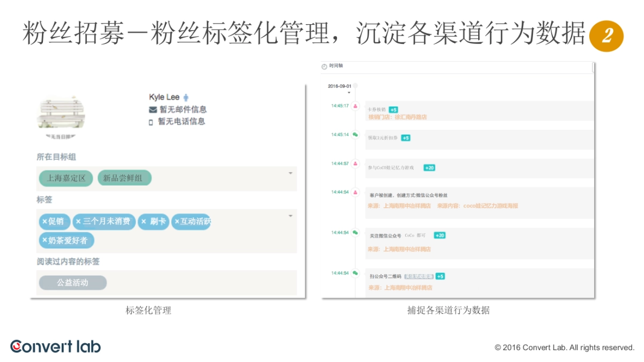Click the blue person icon next to Kyle Lee
The image size is (644, 362).
tap(185, 97)
